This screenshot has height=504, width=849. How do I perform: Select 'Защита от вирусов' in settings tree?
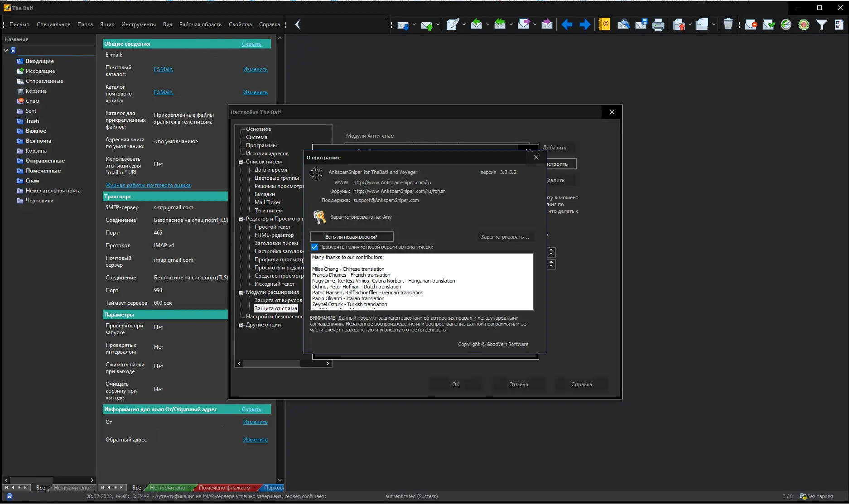pyautogui.click(x=278, y=300)
